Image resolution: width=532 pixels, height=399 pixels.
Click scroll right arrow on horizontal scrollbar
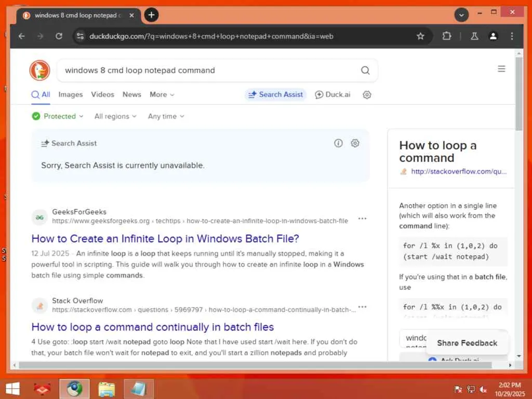point(510,365)
